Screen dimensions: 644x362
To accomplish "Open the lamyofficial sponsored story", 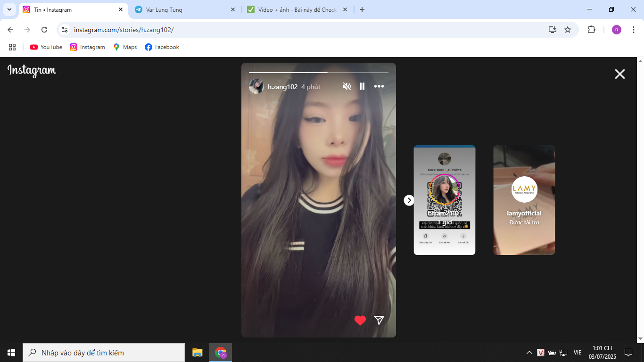I will point(524,200).
